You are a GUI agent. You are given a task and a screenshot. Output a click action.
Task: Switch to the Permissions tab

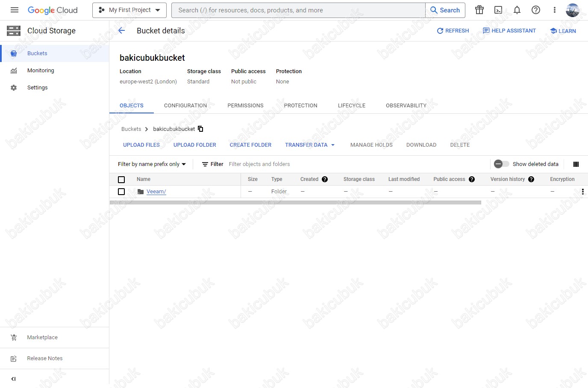point(245,106)
